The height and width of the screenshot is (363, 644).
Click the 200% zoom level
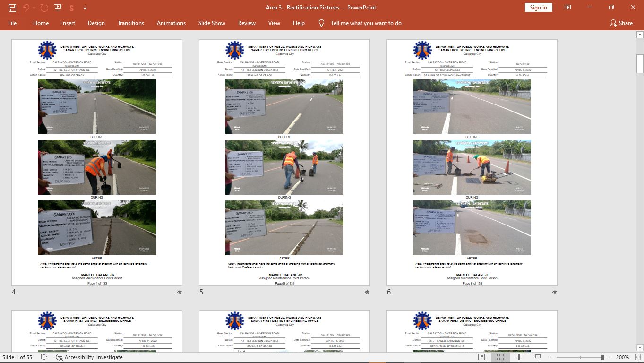point(622,357)
